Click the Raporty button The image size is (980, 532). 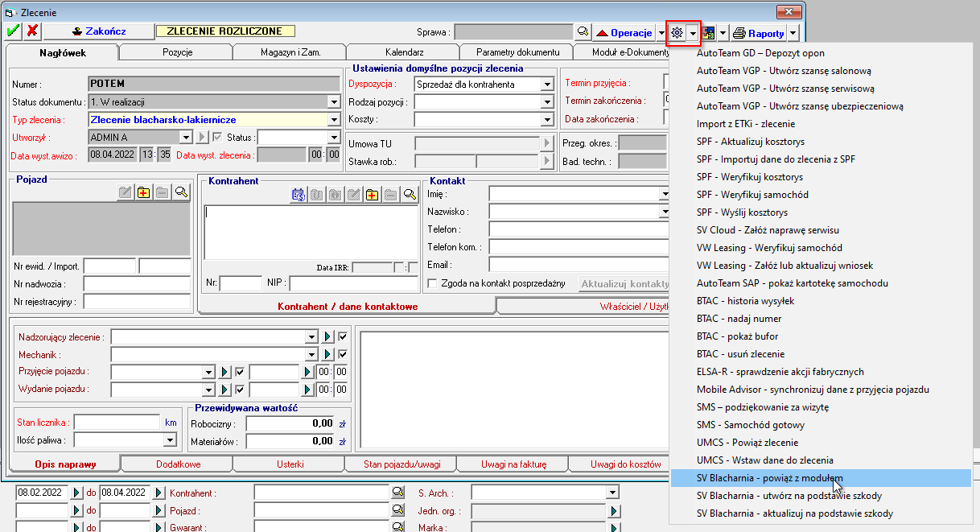click(x=759, y=33)
